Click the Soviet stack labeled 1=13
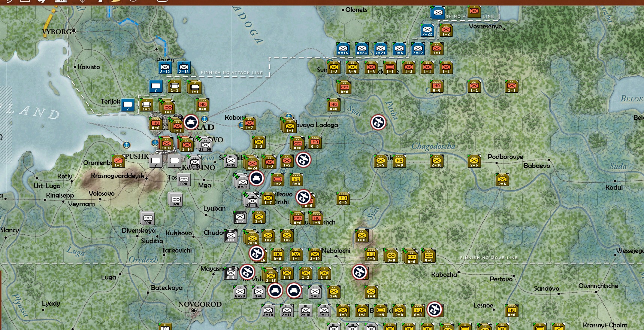Image resolution: width=644 pixels, height=330 pixels. [167, 144]
